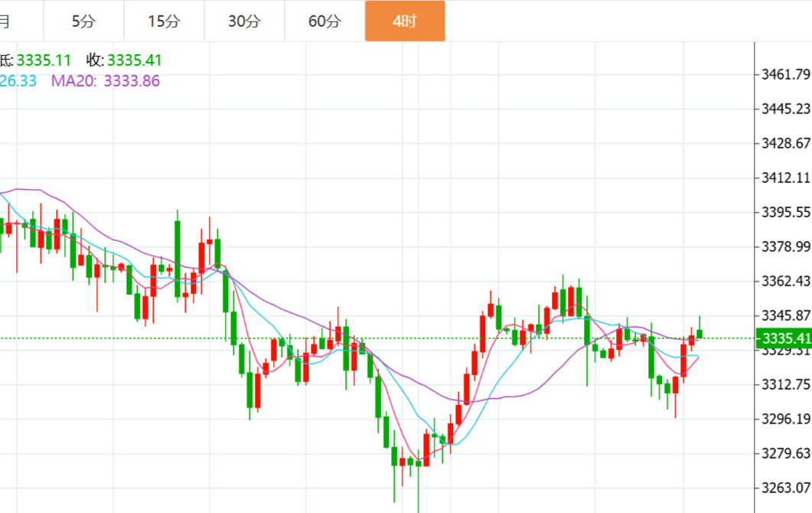Click the green current price tag 3335.41
The image size is (812, 513).
coord(784,338)
